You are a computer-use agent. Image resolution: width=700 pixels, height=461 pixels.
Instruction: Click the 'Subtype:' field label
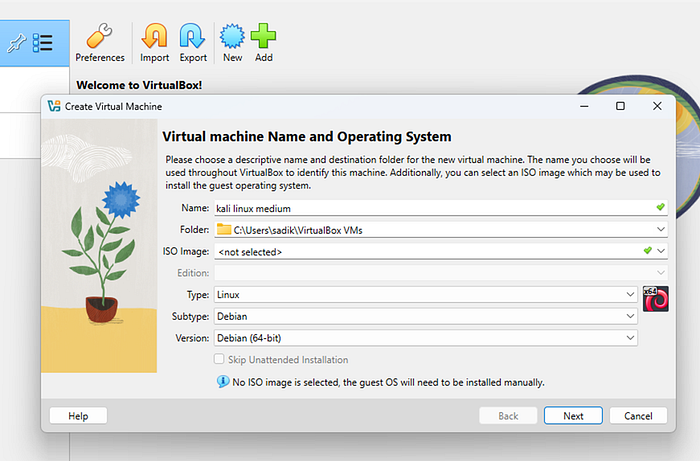[x=190, y=316]
